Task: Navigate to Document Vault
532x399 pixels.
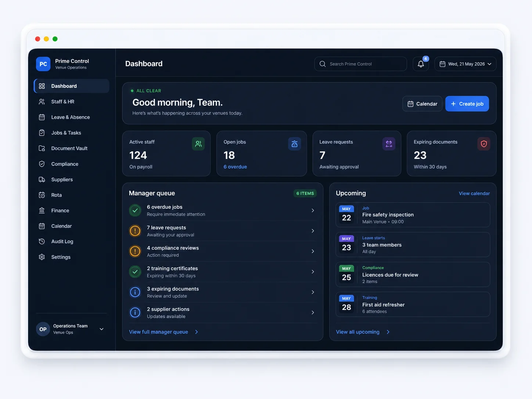Action: tap(72, 148)
